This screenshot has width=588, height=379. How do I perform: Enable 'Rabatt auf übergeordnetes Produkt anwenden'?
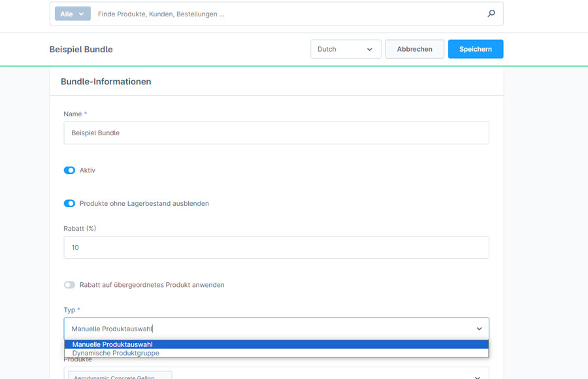pyautogui.click(x=69, y=284)
